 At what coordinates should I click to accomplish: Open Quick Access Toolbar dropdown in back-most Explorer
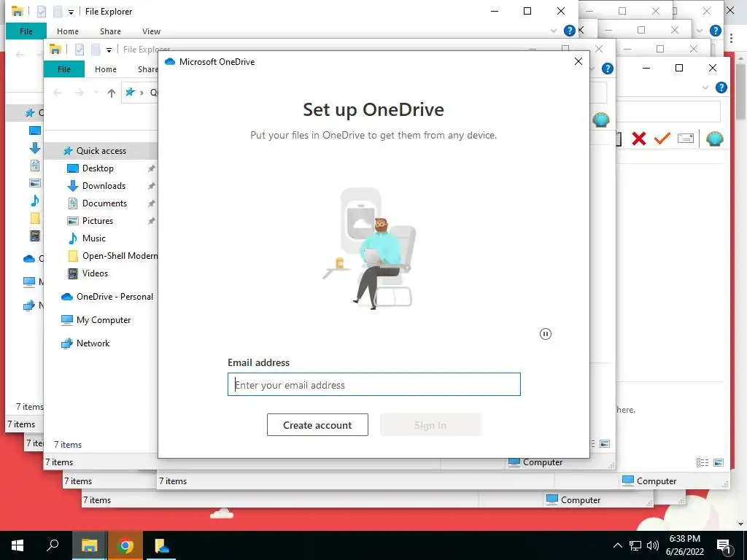[71, 12]
